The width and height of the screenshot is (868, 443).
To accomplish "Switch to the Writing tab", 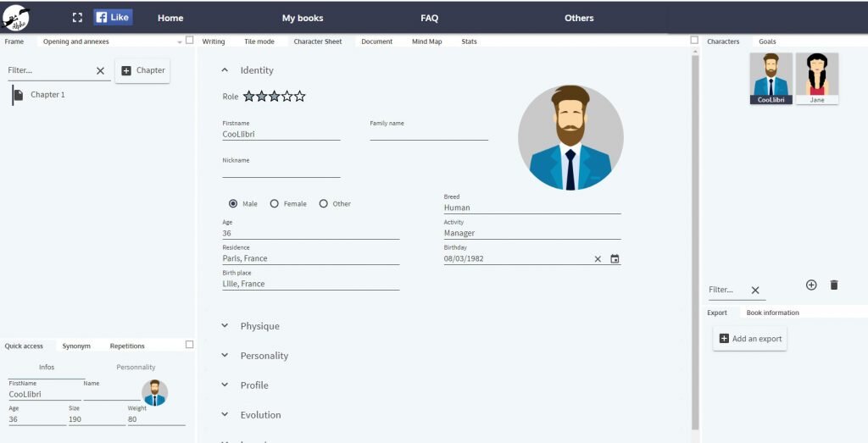I will coord(213,42).
